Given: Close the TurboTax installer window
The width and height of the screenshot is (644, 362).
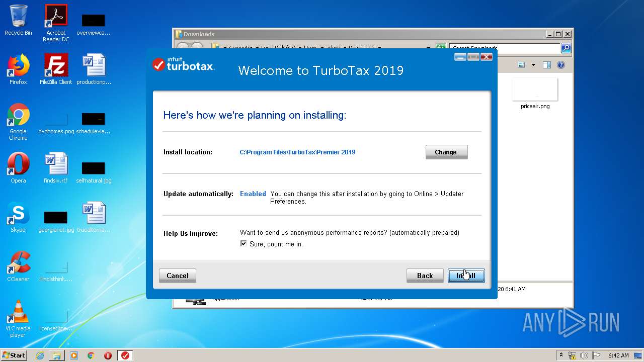Looking at the screenshot, I should coord(486,57).
